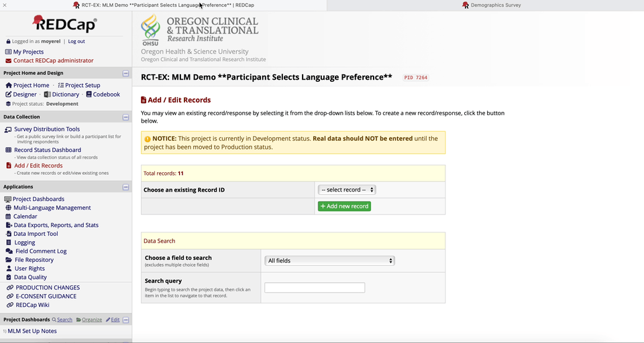Image resolution: width=644 pixels, height=343 pixels.
Task: Open Contact REDCap administrator link
Action: [54, 61]
